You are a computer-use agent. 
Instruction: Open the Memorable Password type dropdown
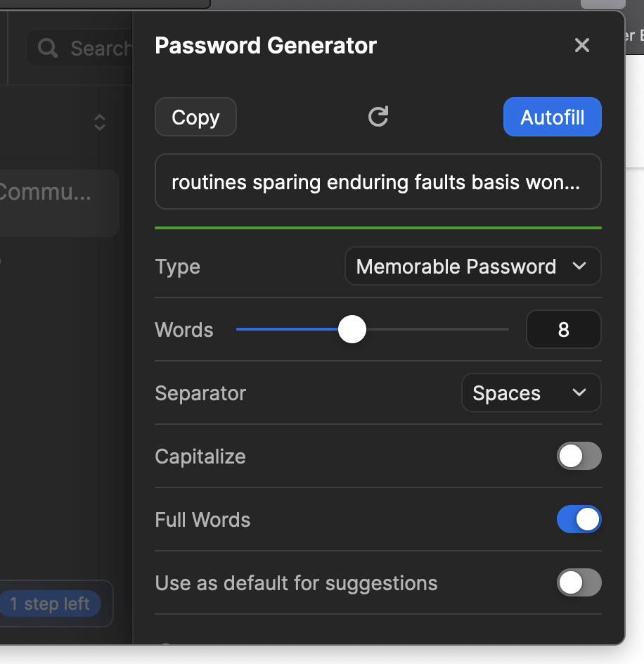tap(472, 267)
